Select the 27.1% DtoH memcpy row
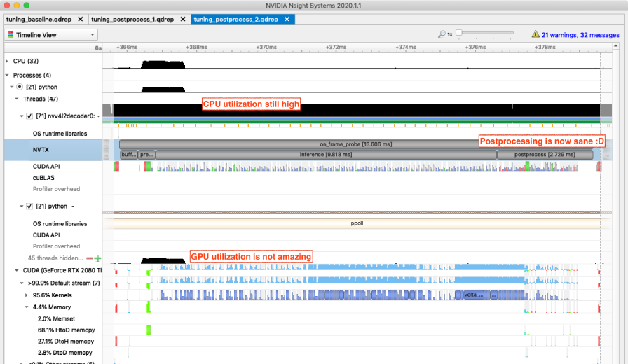 [x=66, y=341]
